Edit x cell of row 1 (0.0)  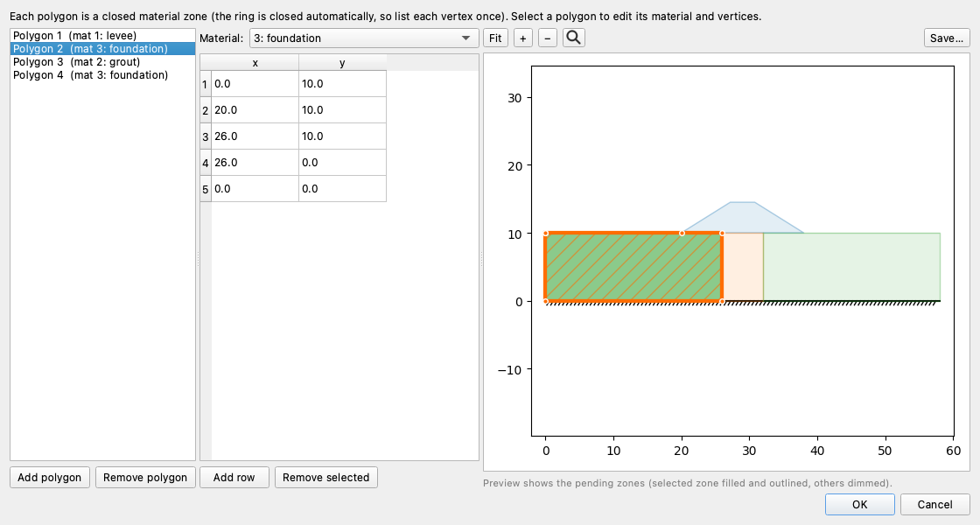pyautogui.click(x=255, y=84)
